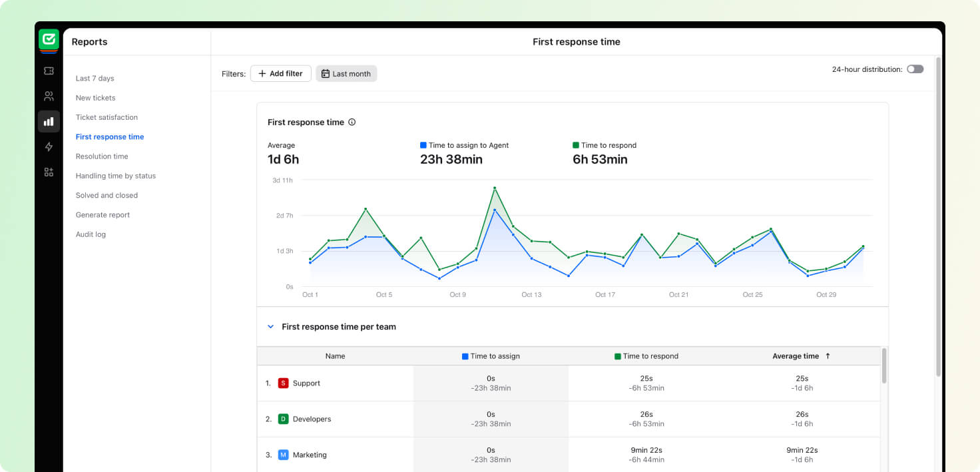Viewport: 980px width, 472px height.
Task: Toggle the blue Time to assign to Agent legend
Action: (x=464, y=145)
